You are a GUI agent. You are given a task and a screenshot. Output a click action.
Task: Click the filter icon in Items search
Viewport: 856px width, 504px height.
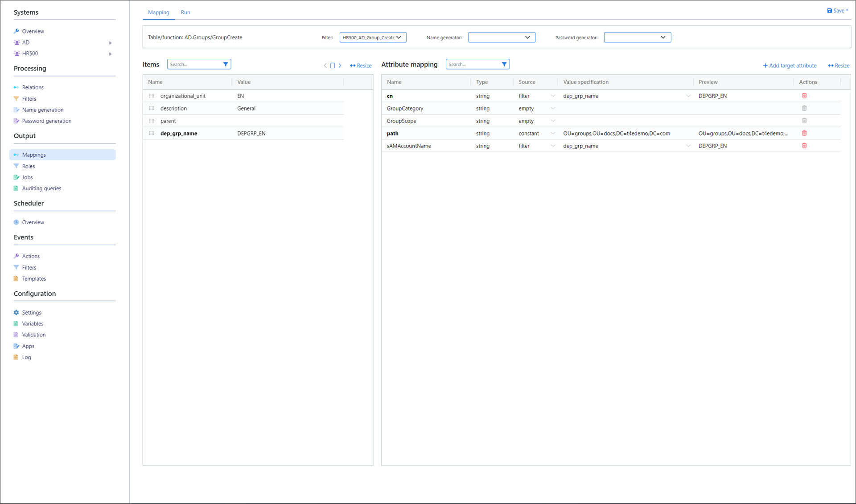226,64
